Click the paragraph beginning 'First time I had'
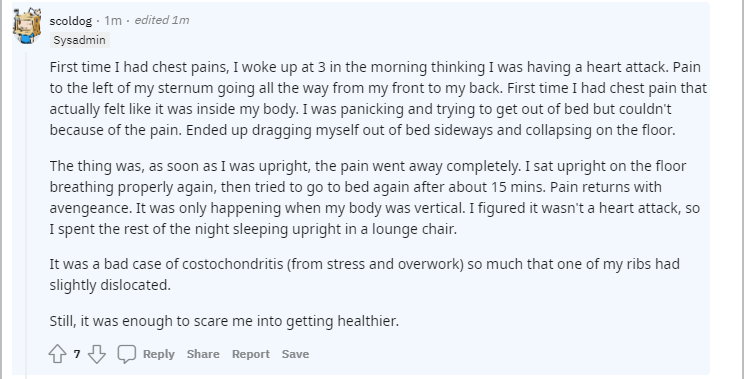The width and height of the screenshot is (744, 379). click(x=378, y=99)
